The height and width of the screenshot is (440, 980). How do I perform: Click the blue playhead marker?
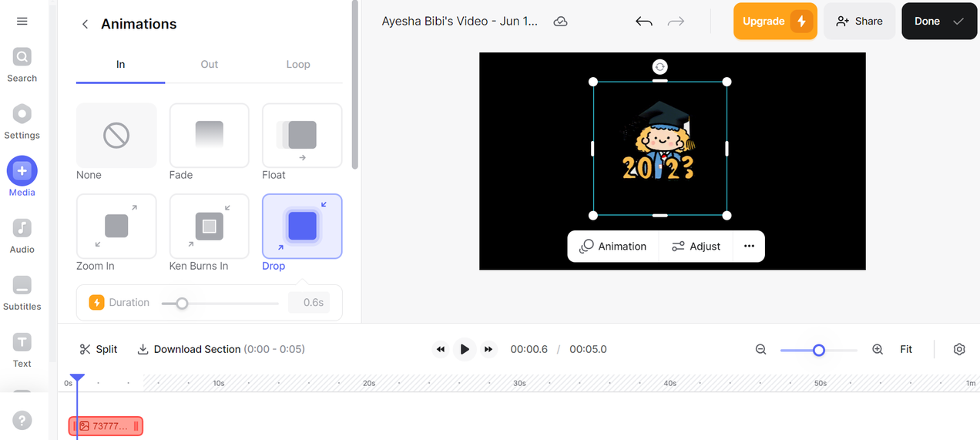(77, 378)
